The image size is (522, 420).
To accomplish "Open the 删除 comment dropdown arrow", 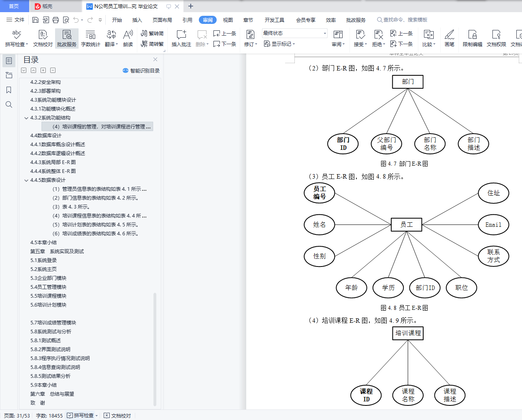I will [207, 45].
